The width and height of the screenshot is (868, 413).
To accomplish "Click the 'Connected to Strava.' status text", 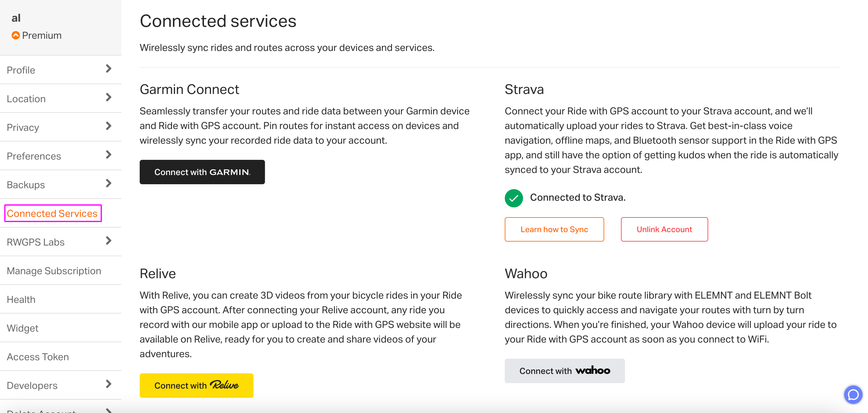I will 578,197.
